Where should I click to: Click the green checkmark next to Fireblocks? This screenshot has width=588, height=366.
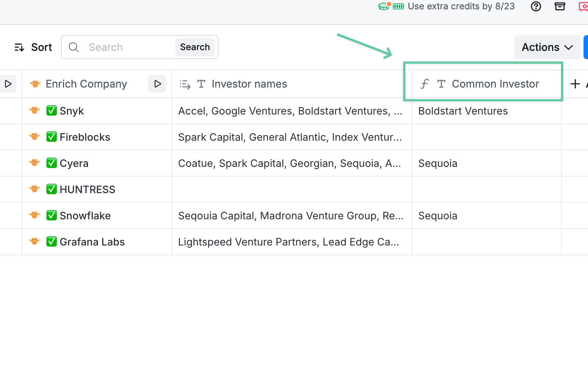(x=52, y=137)
